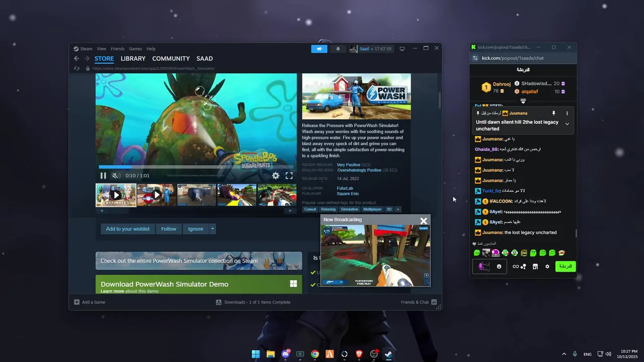Open the Square Enix publisher link

click(x=348, y=194)
